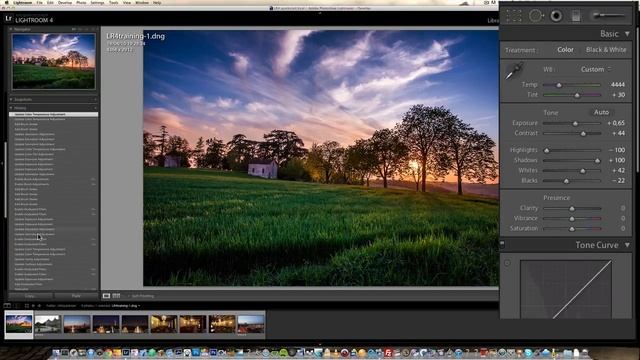Image resolution: width=640 pixels, height=360 pixels.
Task: Switch to Before/After view icon in toolbar
Action: coord(116,296)
